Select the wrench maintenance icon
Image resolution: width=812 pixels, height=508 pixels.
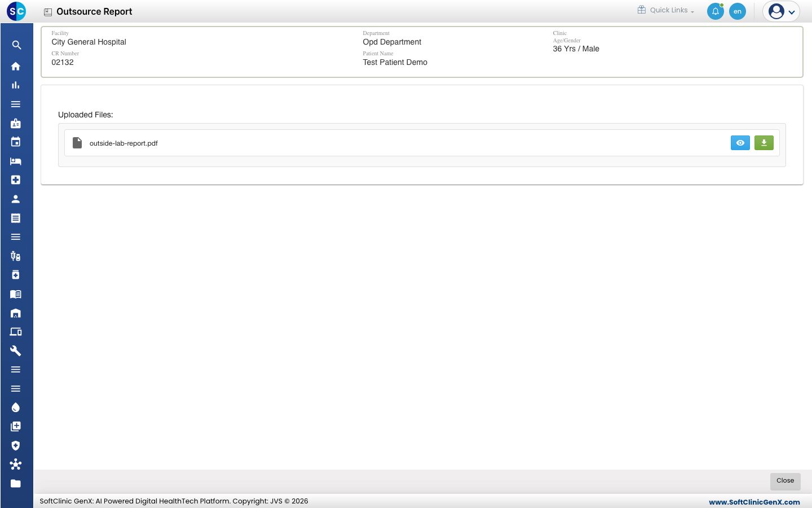point(16,351)
